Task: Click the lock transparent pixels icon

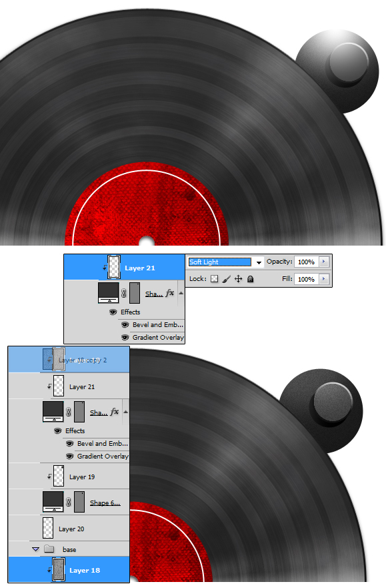Action: click(214, 279)
